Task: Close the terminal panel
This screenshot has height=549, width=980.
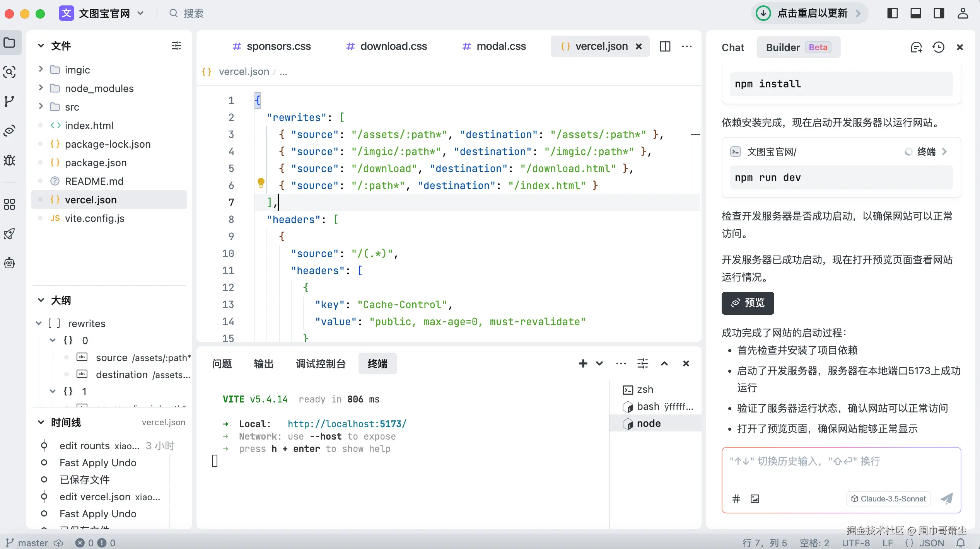Action: click(x=686, y=363)
